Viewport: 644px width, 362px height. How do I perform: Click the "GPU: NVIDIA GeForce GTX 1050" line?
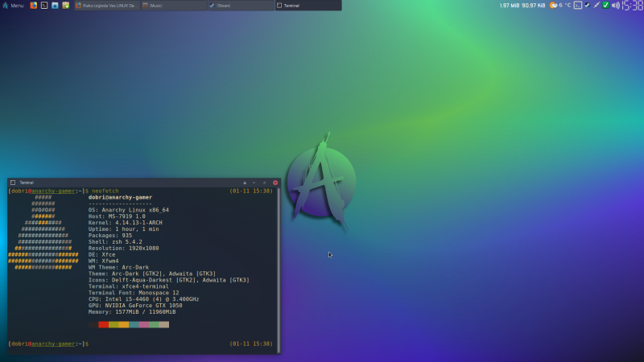[135, 306]
